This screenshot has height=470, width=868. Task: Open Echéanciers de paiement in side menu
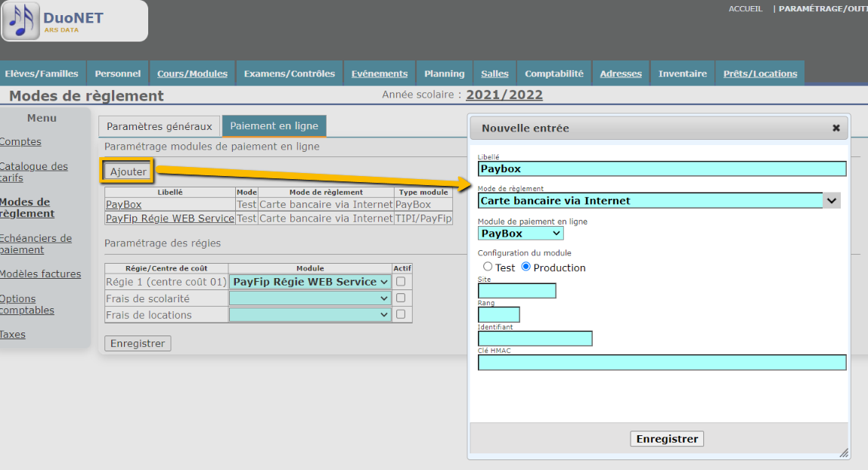(x=36, y=244)
